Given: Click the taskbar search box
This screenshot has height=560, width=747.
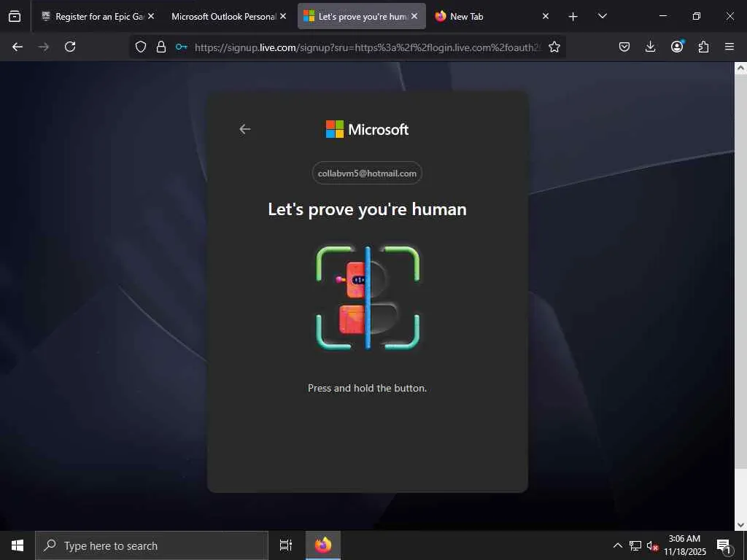Looking at the screenshot, I should pos(152,545).
